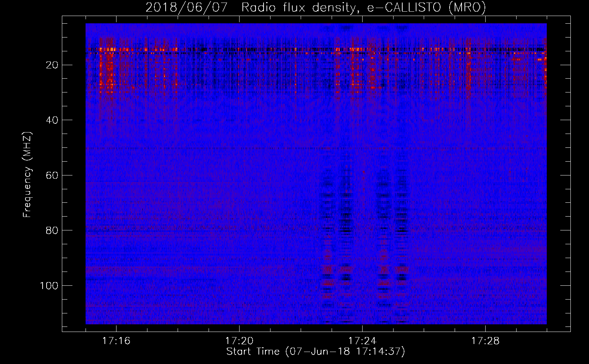
Task: Select the 'Frequency (MHZ)' axis label
Action: tap(27, 175)
